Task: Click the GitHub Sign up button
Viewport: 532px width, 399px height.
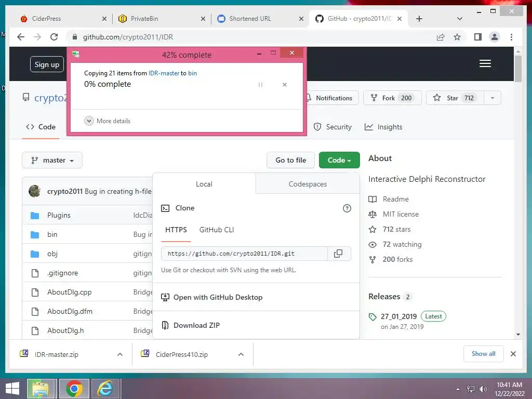Action: (x=47, y=64)
